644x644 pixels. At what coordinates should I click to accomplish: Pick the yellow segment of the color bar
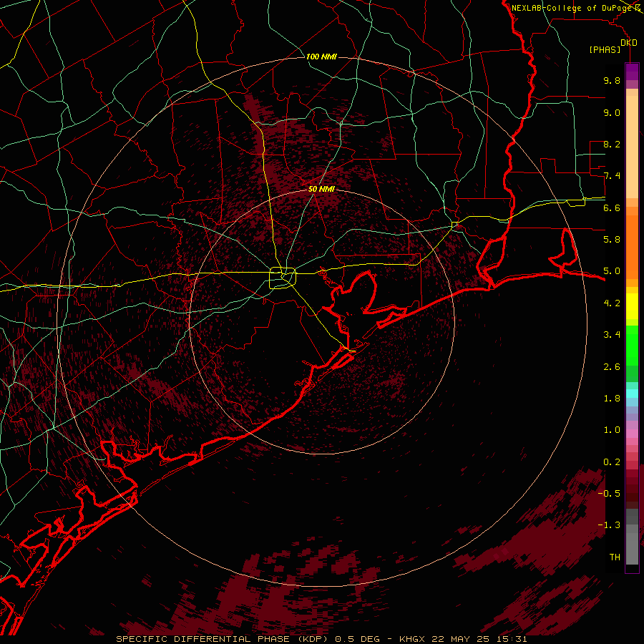pos(632,306)
